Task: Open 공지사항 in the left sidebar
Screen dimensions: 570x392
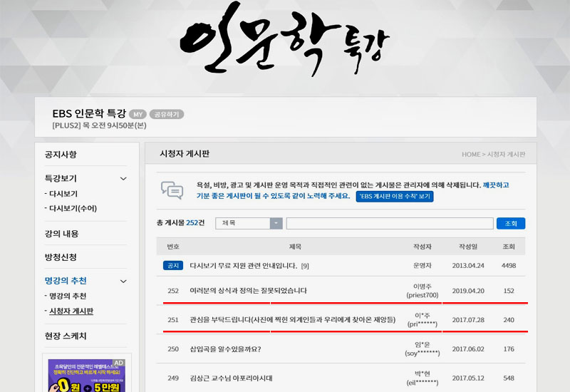Action: pos(61,155)
